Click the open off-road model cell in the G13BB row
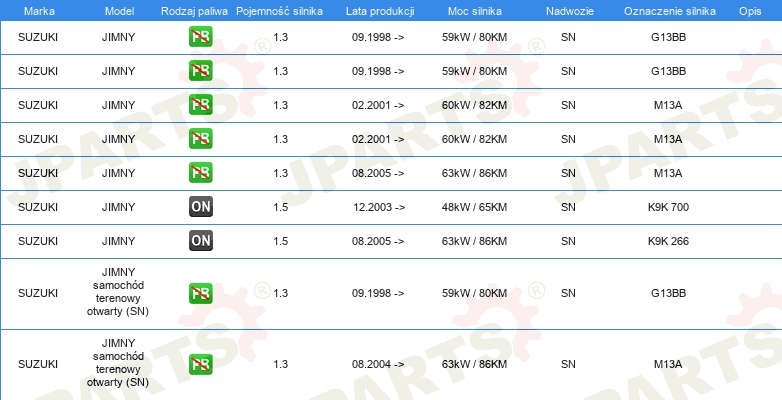This screenshot has height=400, width=782. coord(118,292)
